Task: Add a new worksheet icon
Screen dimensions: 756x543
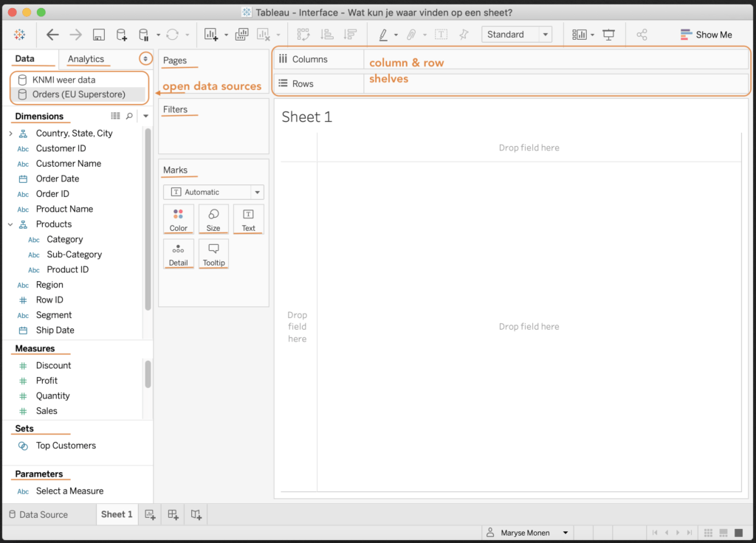Action: pos(150,514)
